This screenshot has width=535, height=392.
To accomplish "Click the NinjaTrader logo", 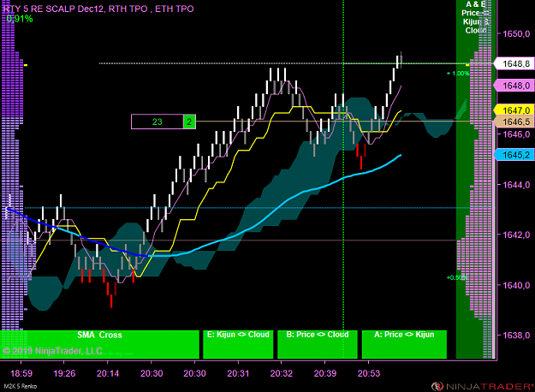I will tap(482, 386).
